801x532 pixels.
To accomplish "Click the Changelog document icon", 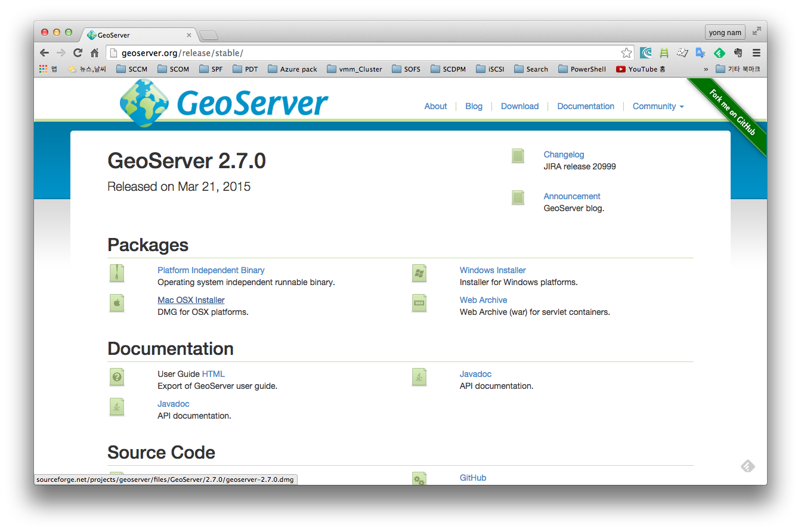I will click(x=518, y=156).
